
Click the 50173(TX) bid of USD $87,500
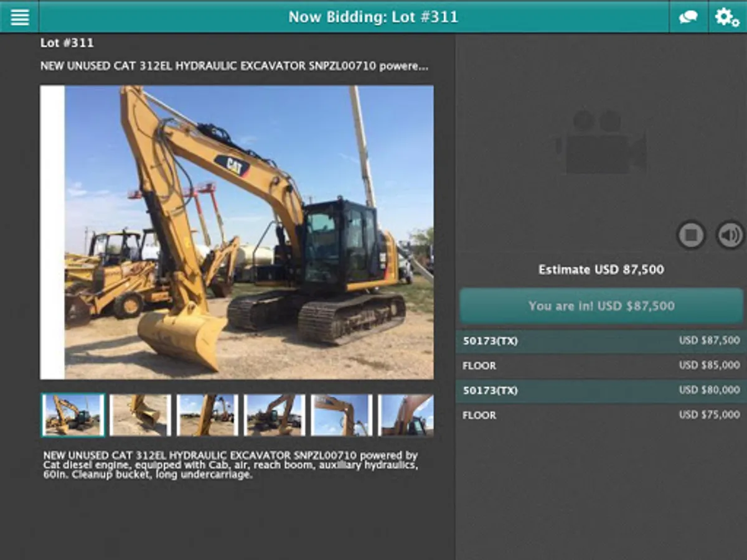pos(601,341)
